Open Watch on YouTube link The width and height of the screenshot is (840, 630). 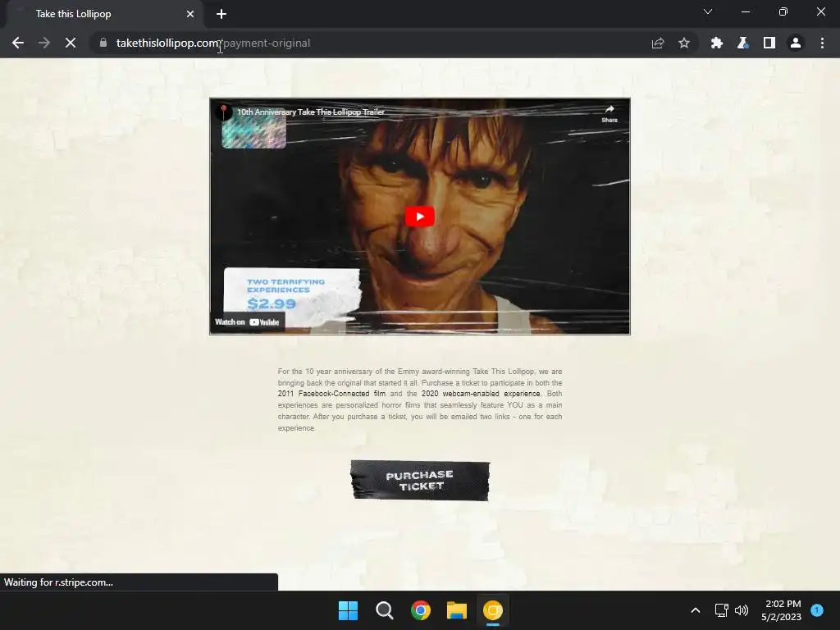[247, 322]
